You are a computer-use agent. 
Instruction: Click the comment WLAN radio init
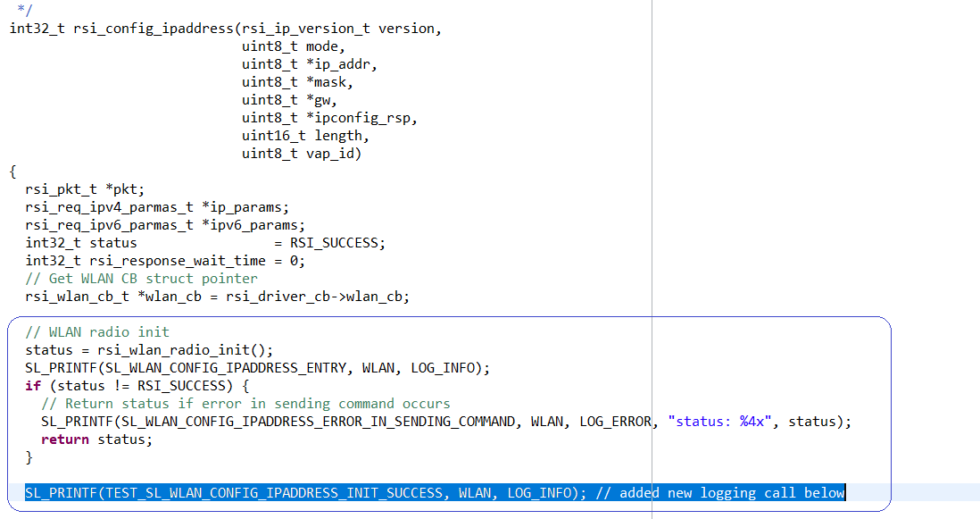(98, 331)
